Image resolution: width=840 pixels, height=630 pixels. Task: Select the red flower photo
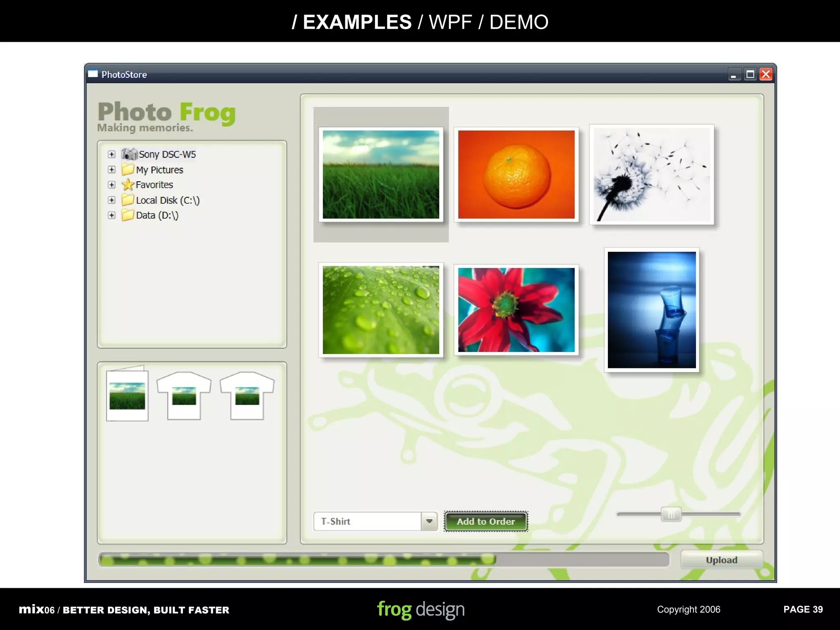tap(516, 310)
